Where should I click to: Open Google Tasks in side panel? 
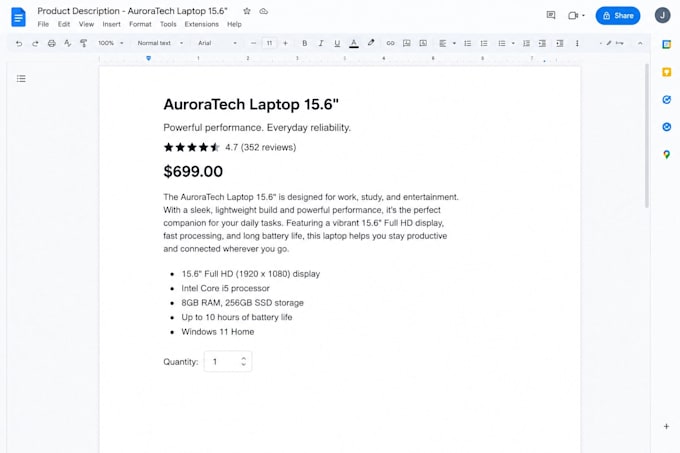click(667, 100)
